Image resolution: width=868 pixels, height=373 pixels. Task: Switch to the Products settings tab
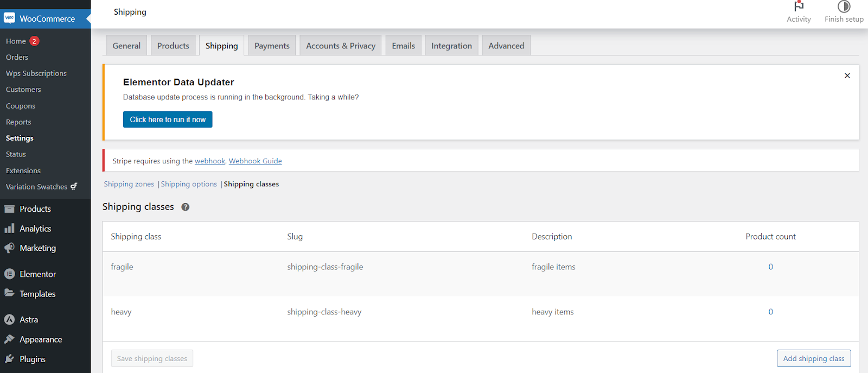pyautogui.click(x=173, y=46)
